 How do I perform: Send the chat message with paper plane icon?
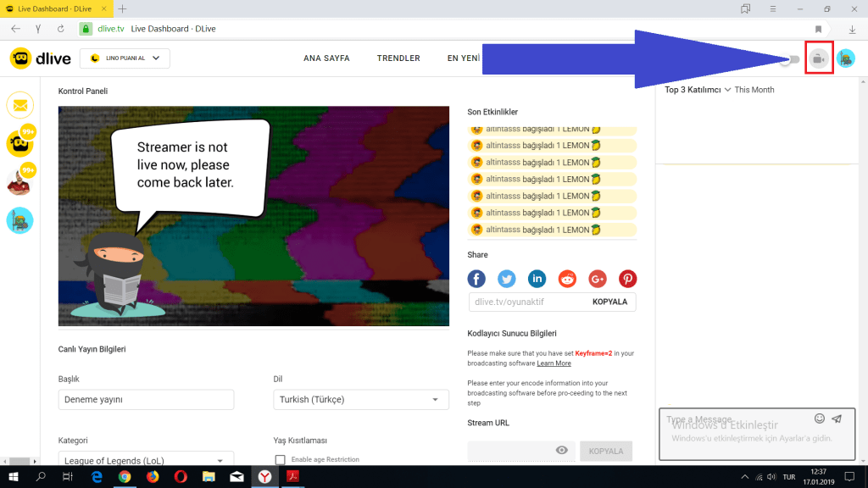coord(837,419)
